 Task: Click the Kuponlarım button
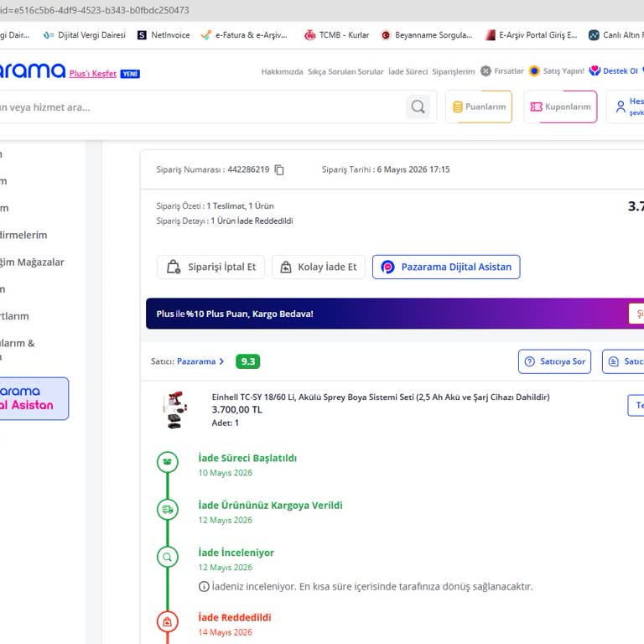[561, 106]
